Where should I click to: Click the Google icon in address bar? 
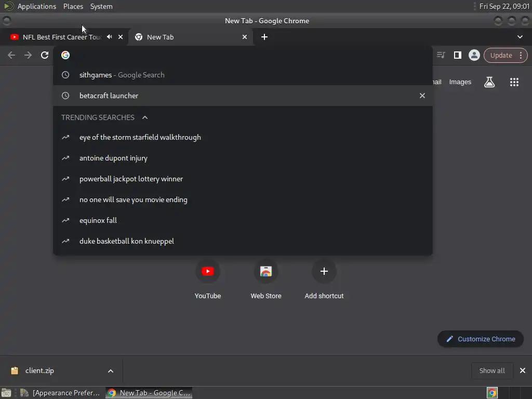point(65,55)
